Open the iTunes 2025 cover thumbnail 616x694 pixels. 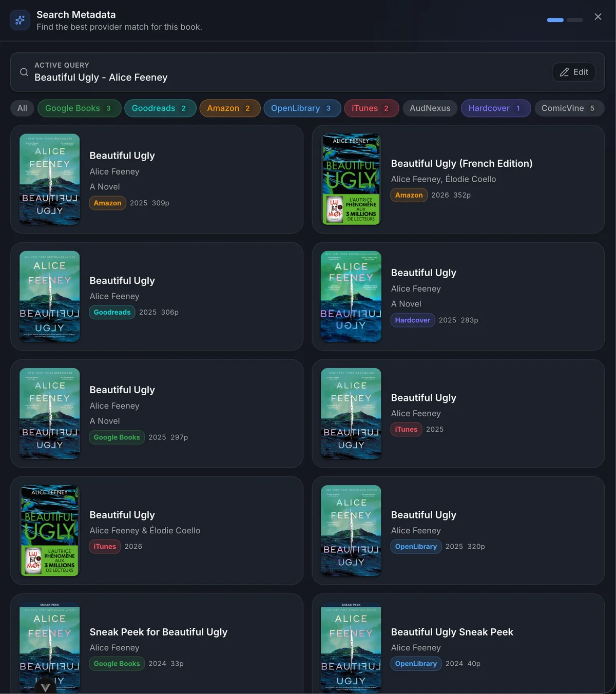click(351, 413)
